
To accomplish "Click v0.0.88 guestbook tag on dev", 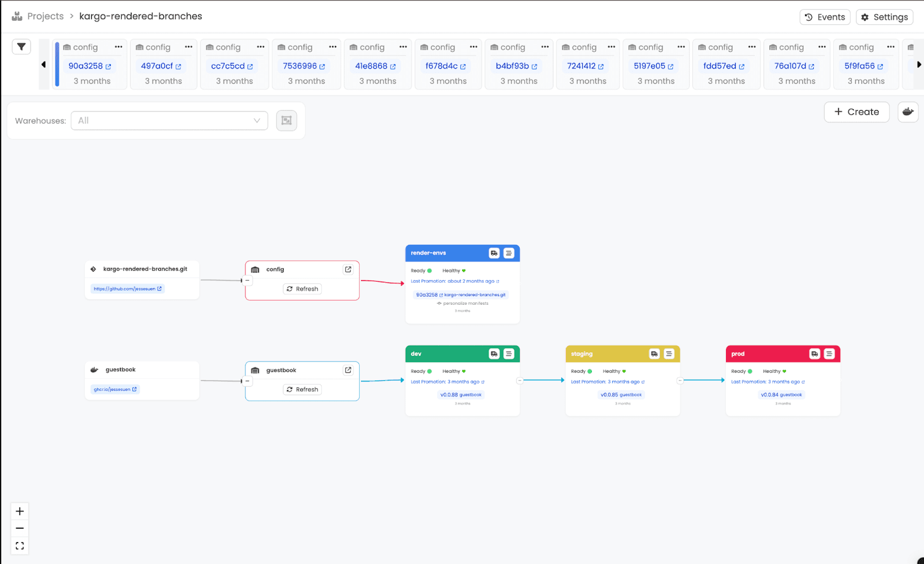I will click(461, 395).
